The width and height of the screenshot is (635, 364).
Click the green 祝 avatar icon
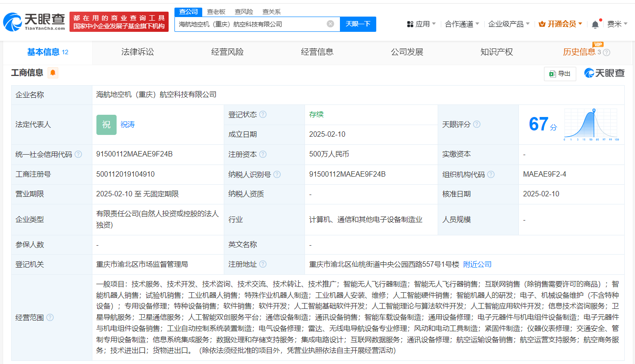[106, 125]
